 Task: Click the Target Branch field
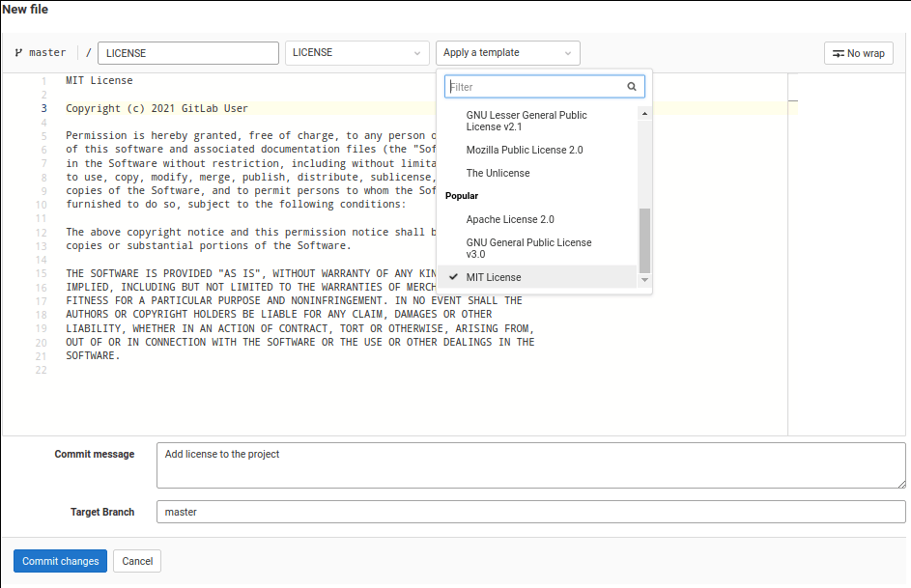531,512
